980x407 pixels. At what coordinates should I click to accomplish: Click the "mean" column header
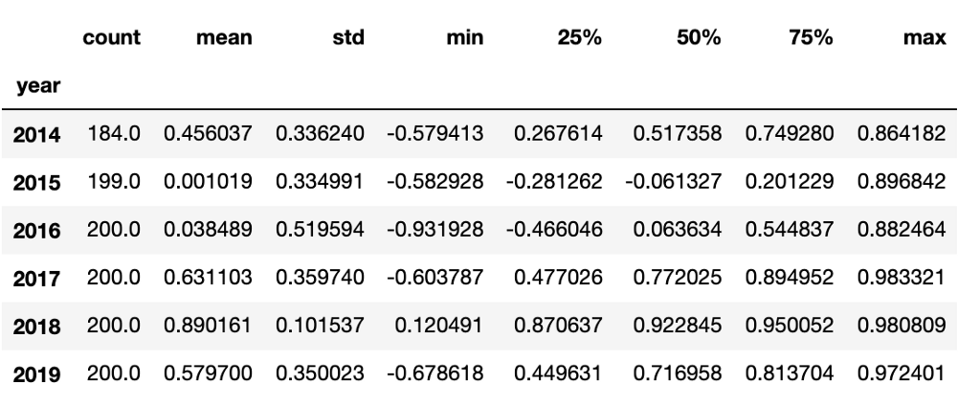[227, 37]
